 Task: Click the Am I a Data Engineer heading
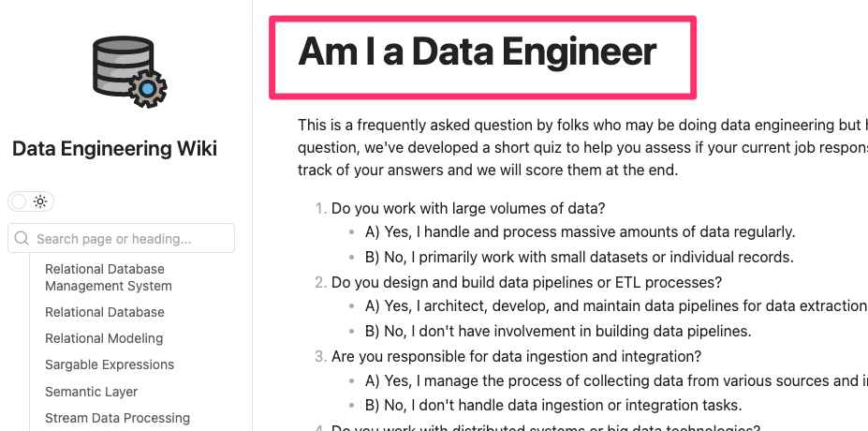point(478,51)
